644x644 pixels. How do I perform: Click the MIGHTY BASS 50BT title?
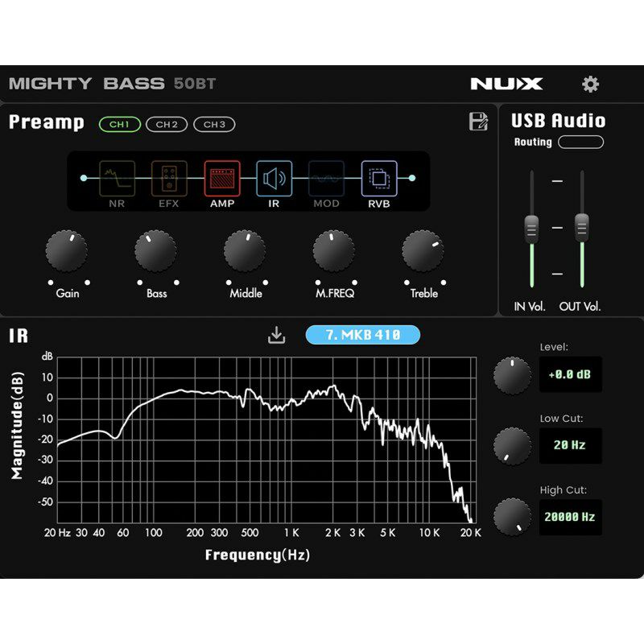(x=112, y=84)
